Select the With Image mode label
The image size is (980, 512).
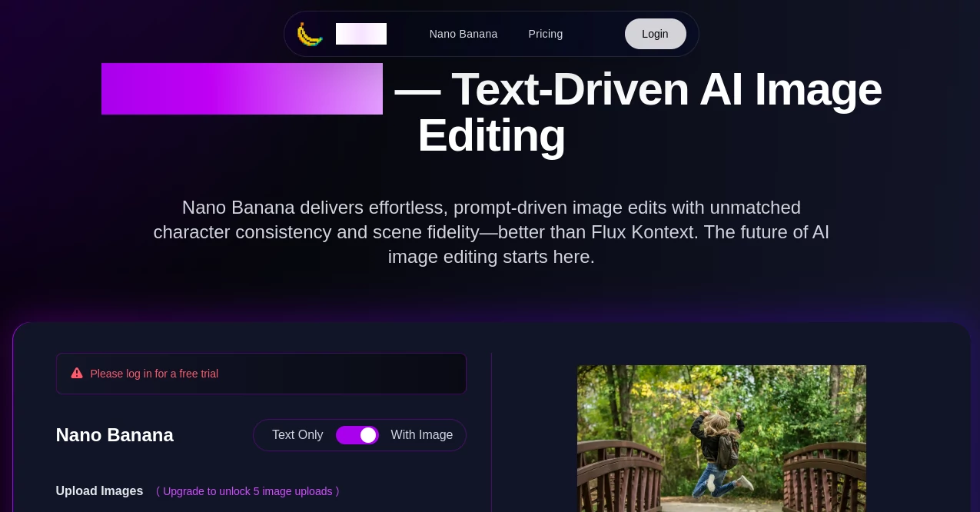pyautogui.click(x=422, y=435)
